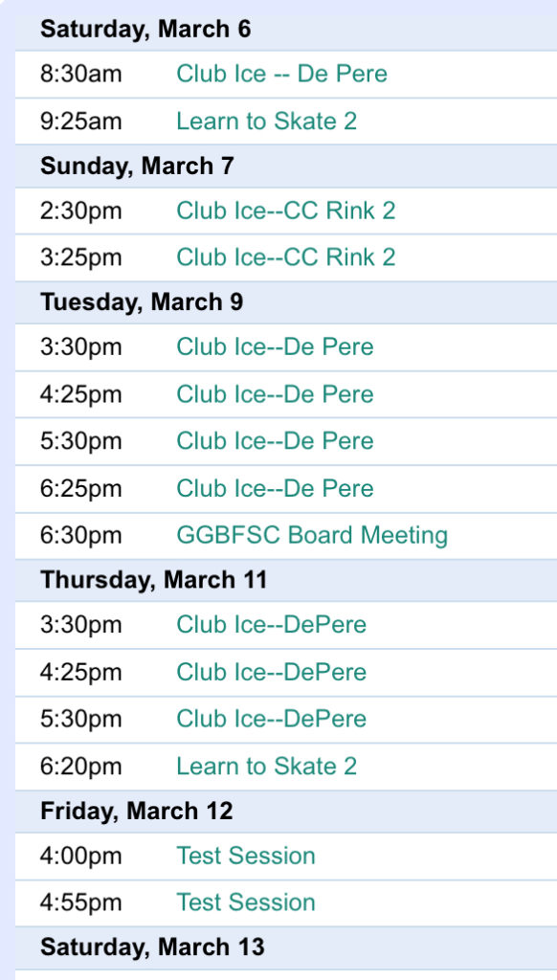View the 4:55pm Test Session
Screen dimensions: 557x980
click(246, 902)
